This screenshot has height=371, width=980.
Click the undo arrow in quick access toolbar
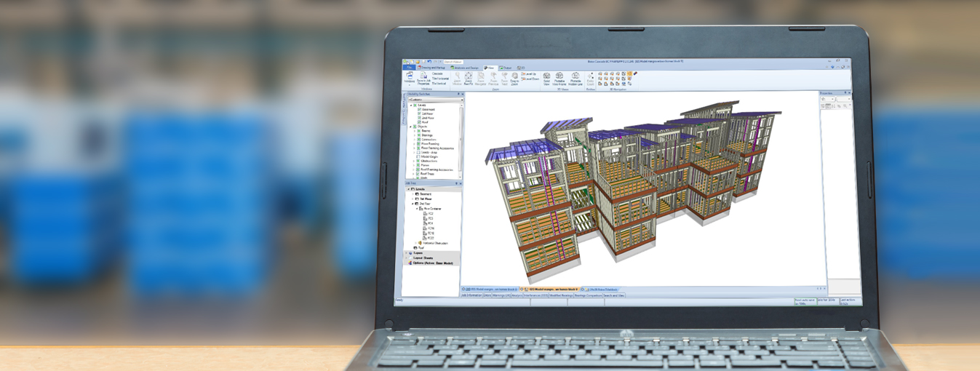(429, 62)
